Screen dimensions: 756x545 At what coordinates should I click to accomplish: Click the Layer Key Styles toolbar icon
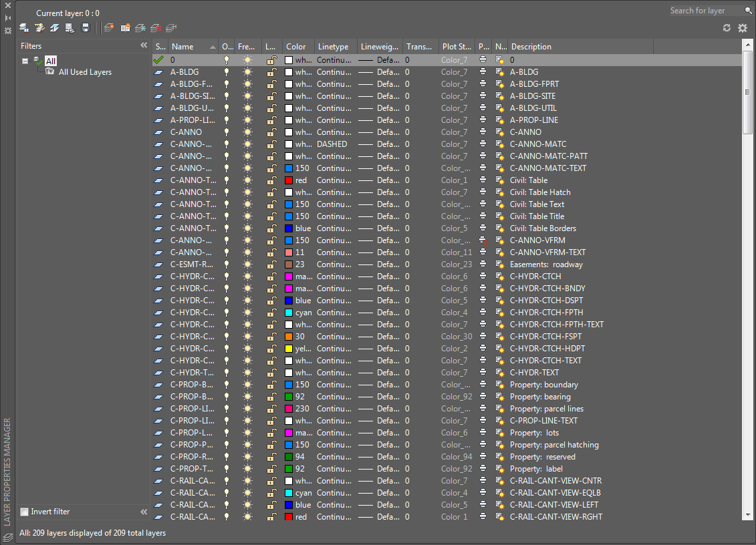(x=55, y=28)
